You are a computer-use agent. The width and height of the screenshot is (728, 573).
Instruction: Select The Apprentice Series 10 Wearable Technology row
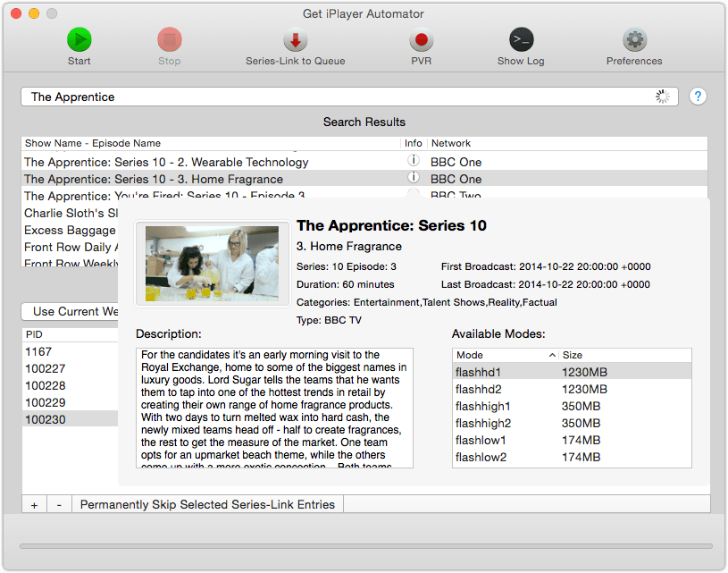click(364, 162)
